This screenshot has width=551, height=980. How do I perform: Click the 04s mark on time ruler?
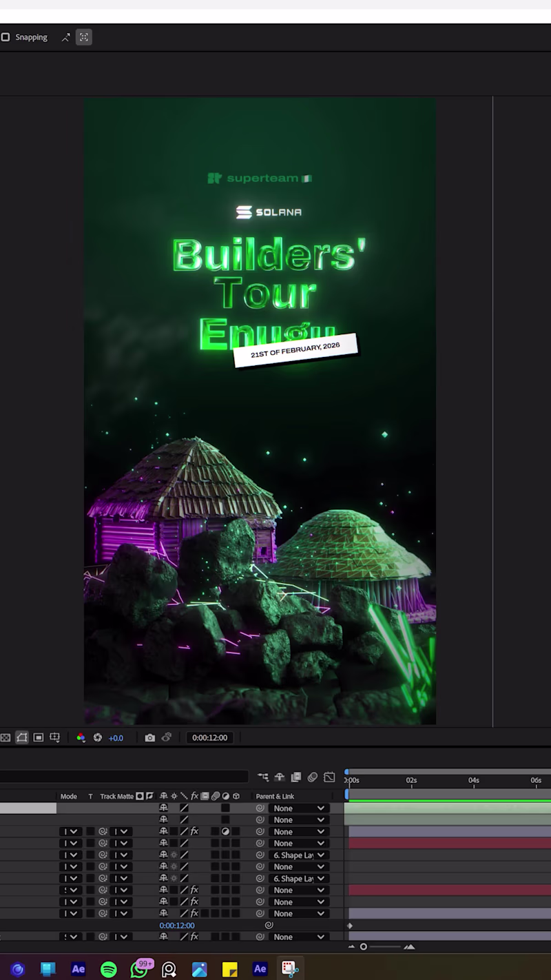[474, 781]
